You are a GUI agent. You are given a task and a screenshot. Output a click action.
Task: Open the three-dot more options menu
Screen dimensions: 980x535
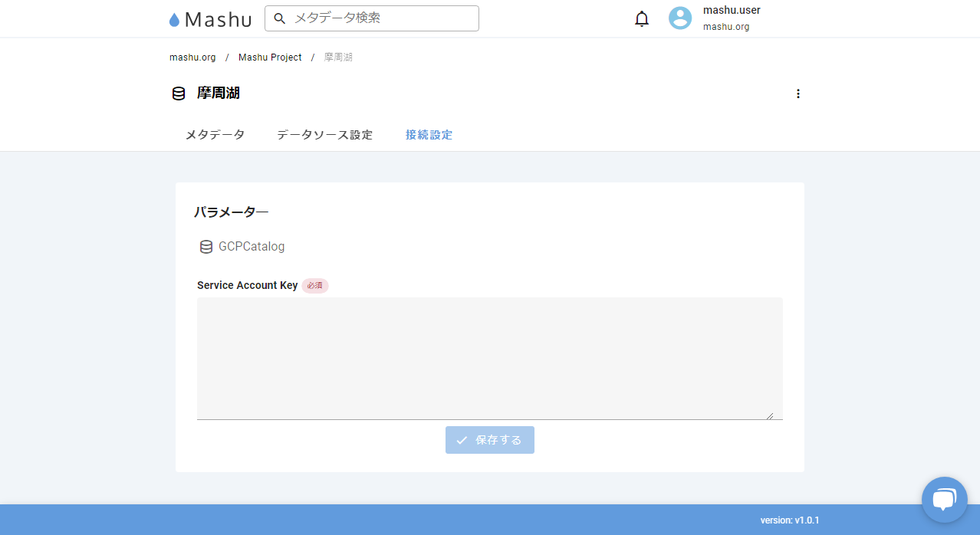pyautogui.click(x=797, y=94)
